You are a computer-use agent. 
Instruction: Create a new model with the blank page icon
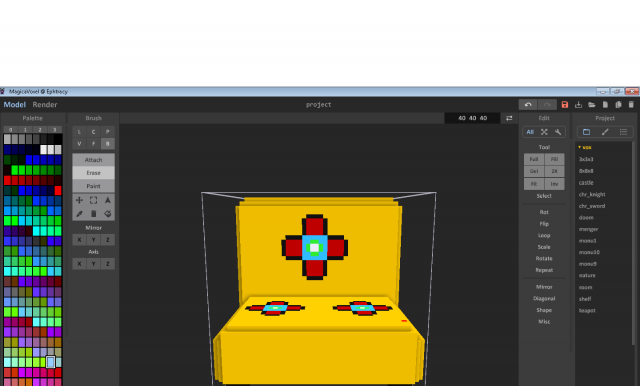pos(605,105)
